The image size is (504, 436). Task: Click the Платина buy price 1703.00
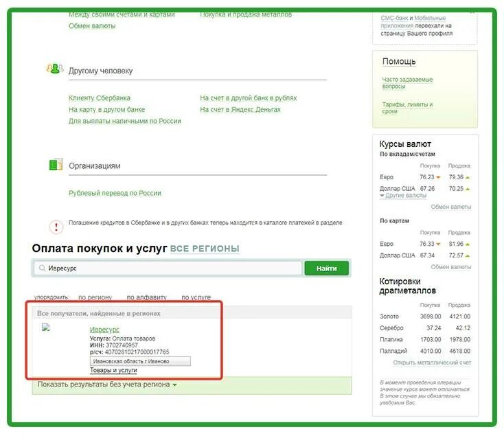coord(431,339)
